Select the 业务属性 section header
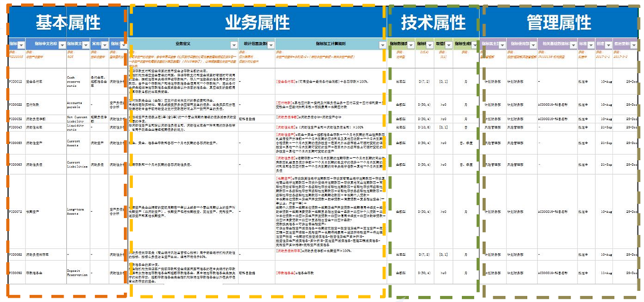 (255, 23)
